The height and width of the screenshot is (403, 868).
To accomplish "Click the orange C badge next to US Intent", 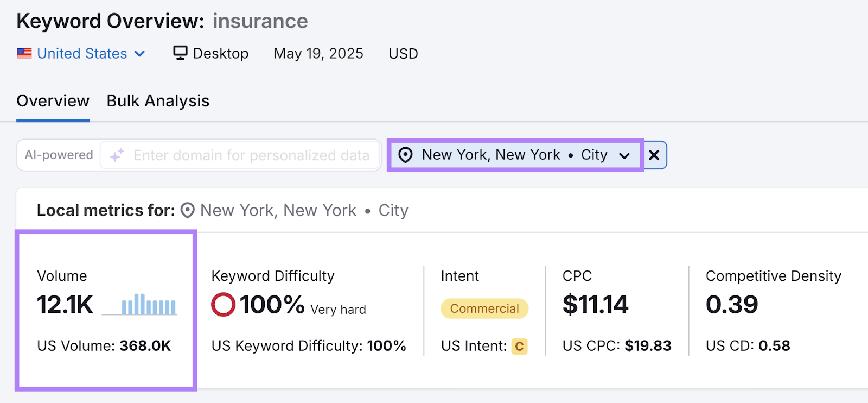I will [519, 346].
